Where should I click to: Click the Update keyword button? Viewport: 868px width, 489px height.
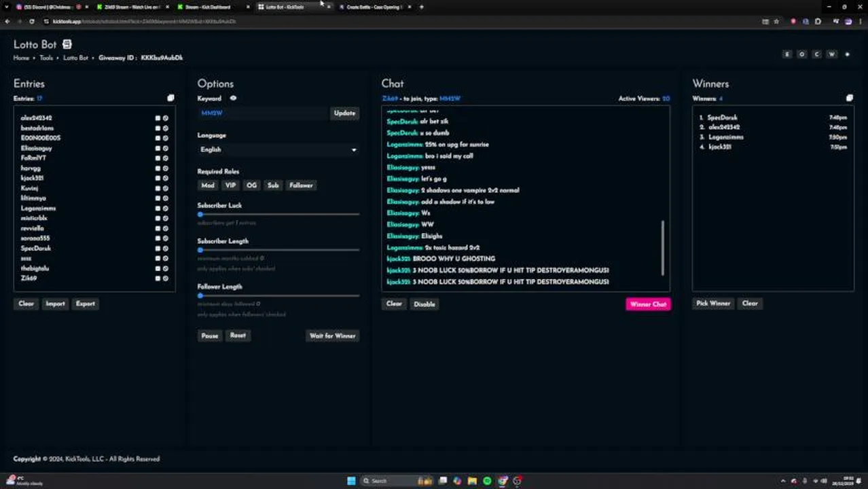pyautogui.click(x=344, y=113)
